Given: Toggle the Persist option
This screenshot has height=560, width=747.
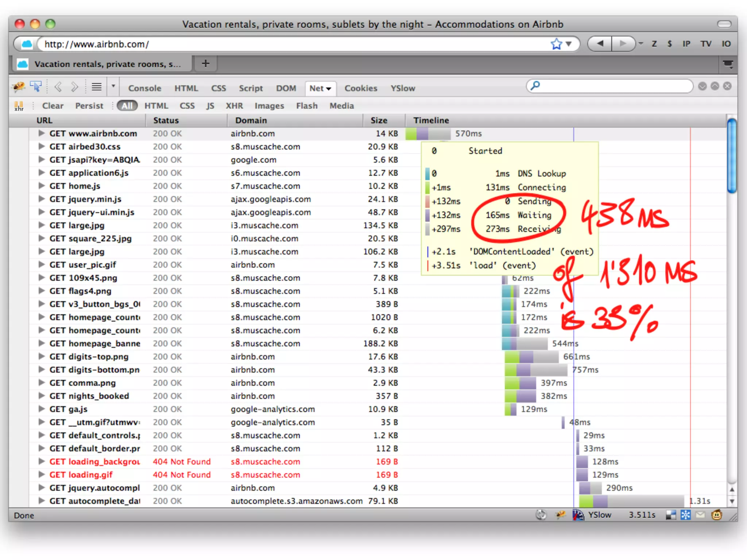Looking at the screenshot, I should point(89,106).
